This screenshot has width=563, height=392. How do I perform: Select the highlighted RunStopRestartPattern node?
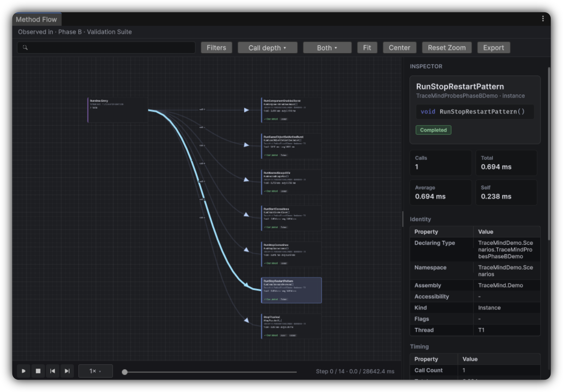pyautogui.click(x=291, y=290)
